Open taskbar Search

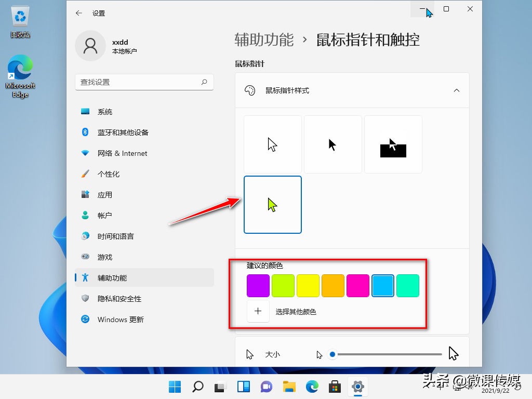point(198,387)
